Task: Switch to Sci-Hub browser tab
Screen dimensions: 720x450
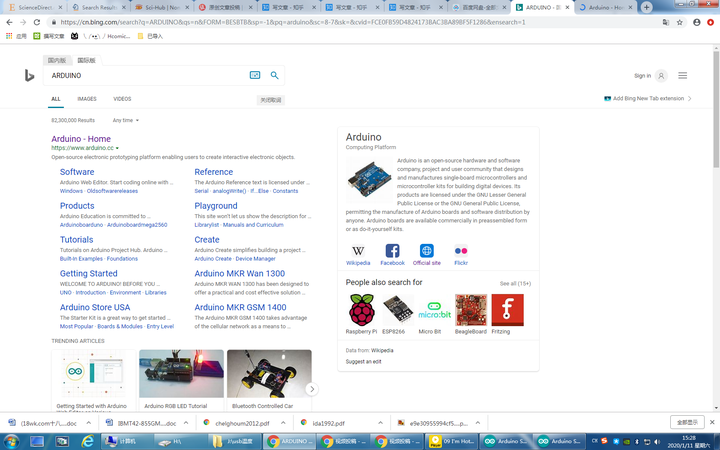Action: click(x=161, y=7)
